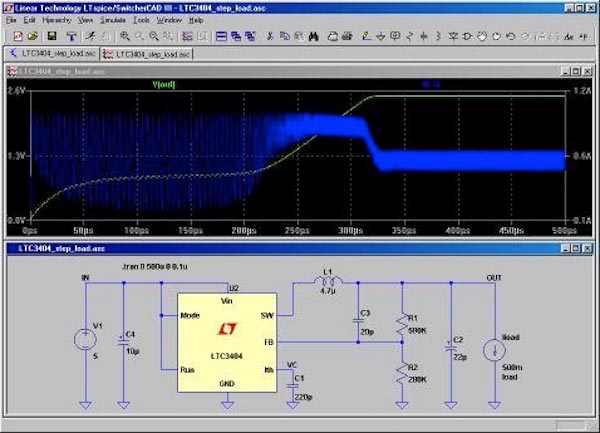
Task: Select the Copy duplicate tool
Action: 285,36
